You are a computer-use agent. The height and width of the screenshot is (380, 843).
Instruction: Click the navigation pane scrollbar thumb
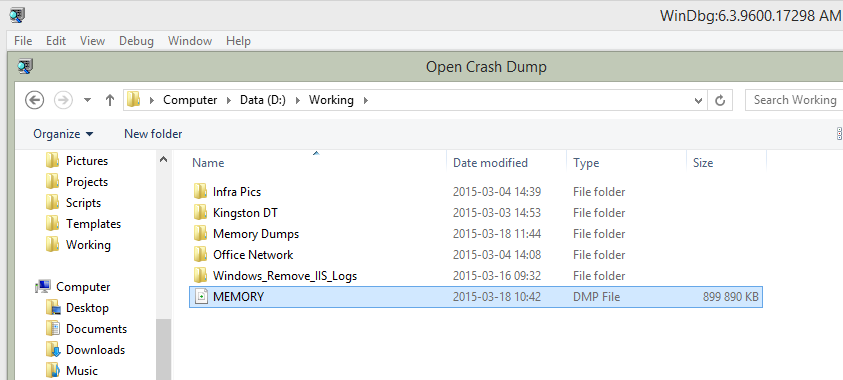[x=163, y=348]
